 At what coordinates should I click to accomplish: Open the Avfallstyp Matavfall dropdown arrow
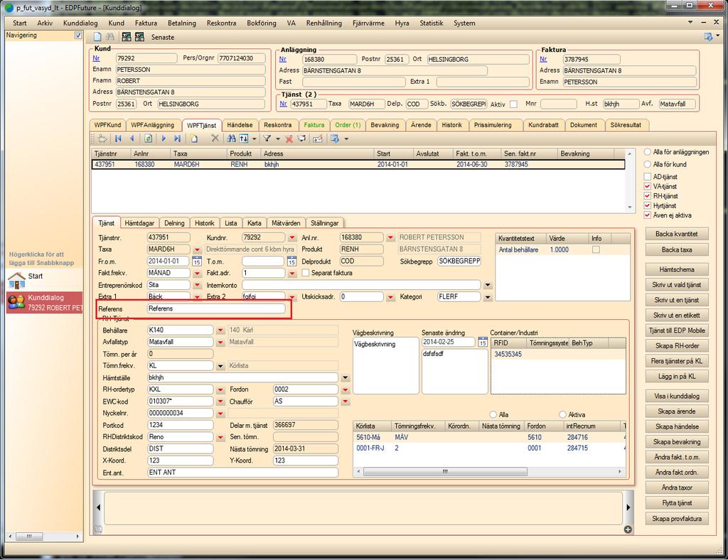(220, 343)
